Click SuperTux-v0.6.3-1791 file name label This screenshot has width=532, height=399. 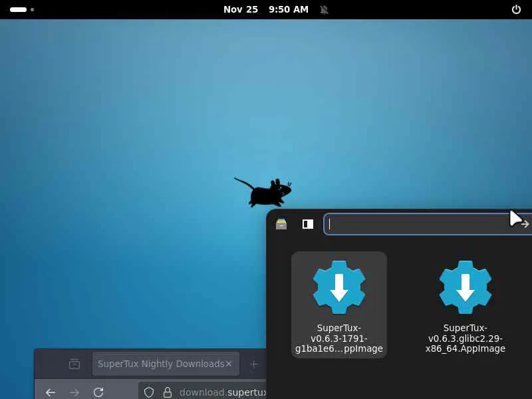[339, 338]
